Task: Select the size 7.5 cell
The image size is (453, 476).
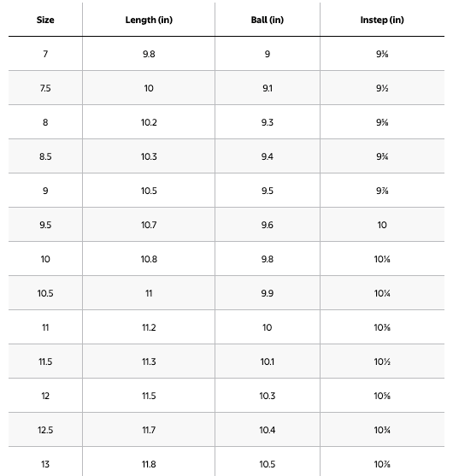Action: [x=45, y=88]
